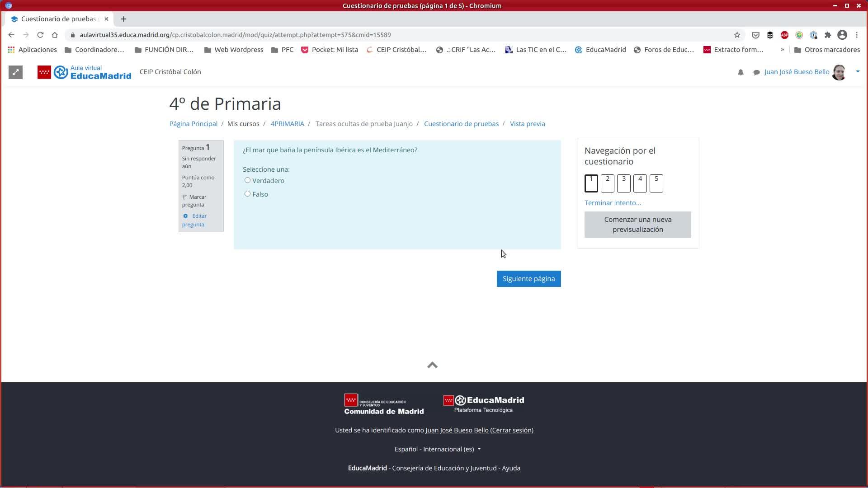Open the Chromium three-dot menu
The width and height of the screenshot is (868, 488).
pyautogui.click(x=857, y=35)
